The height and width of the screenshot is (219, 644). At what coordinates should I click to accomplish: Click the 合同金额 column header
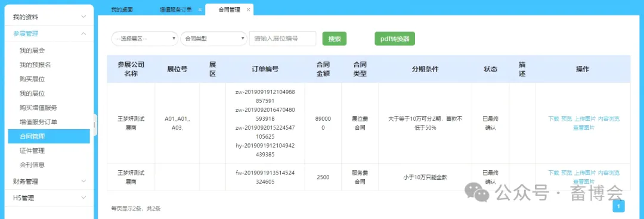point(323,69)
